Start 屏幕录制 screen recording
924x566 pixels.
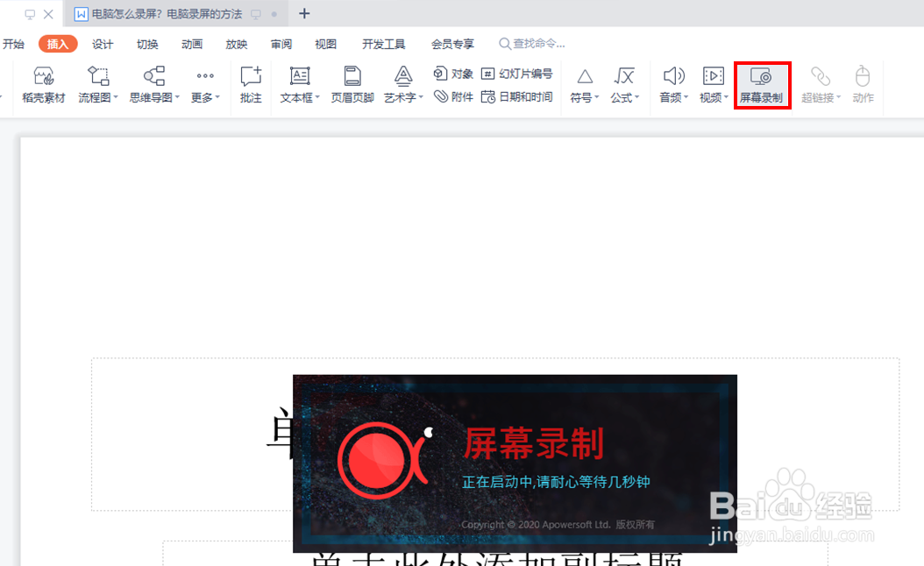click(x=761, y=85)
